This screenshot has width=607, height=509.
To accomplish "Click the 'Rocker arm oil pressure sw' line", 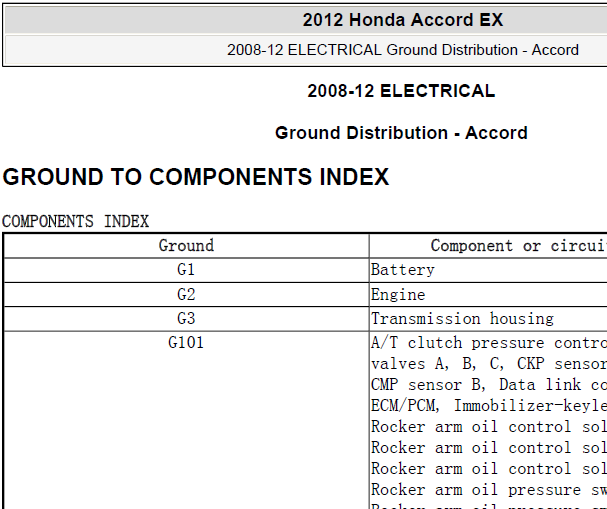I will click(489, 490).
